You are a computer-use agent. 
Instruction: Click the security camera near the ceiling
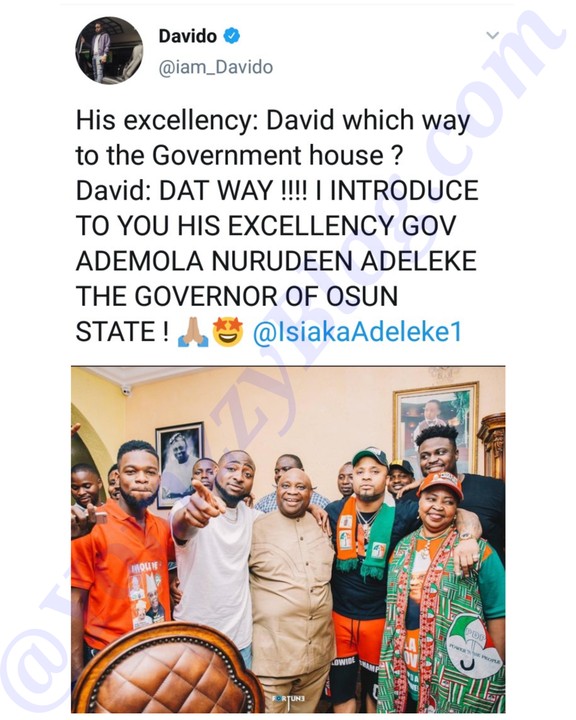(x=125, y=391)
